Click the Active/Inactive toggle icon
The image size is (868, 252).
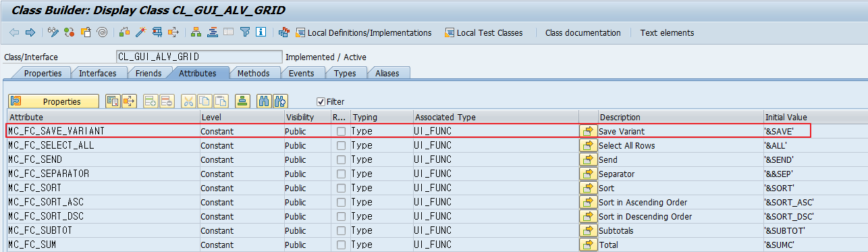70,32
